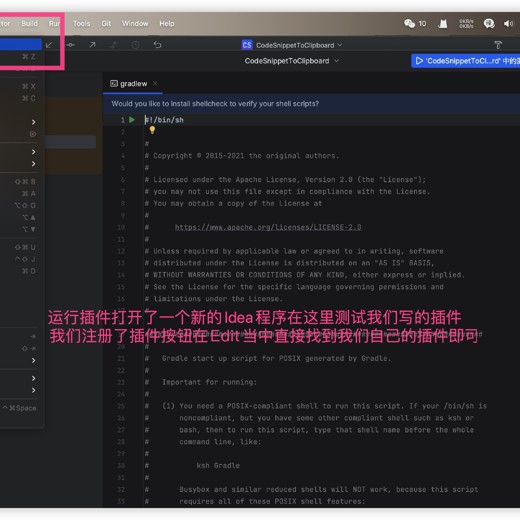Open the CodeSnippetToClipboard run configuration dropdown
This screenshot has width=520, height=520.
292,61
